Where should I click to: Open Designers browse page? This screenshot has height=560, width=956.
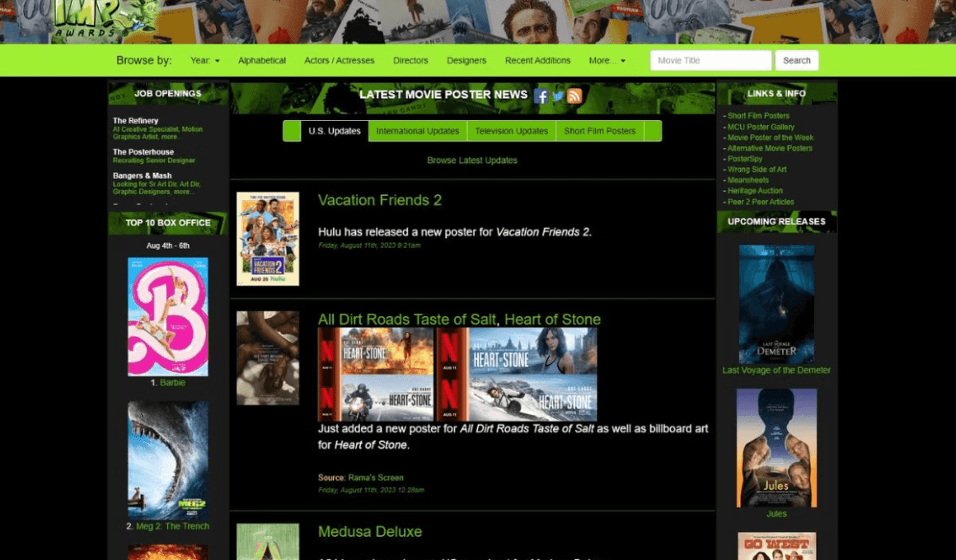click(x=466, y=60)
